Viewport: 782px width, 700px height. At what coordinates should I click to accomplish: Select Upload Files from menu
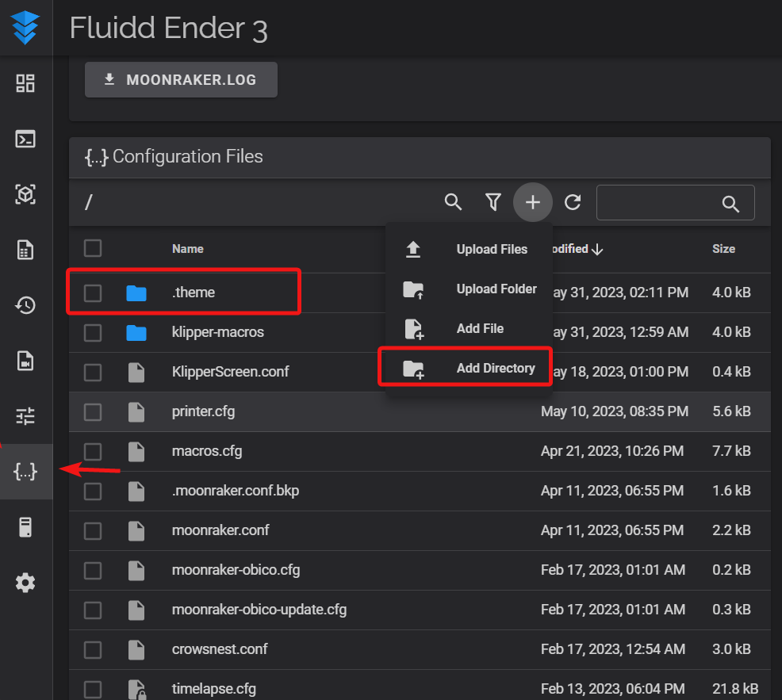(x=469, y=249)
